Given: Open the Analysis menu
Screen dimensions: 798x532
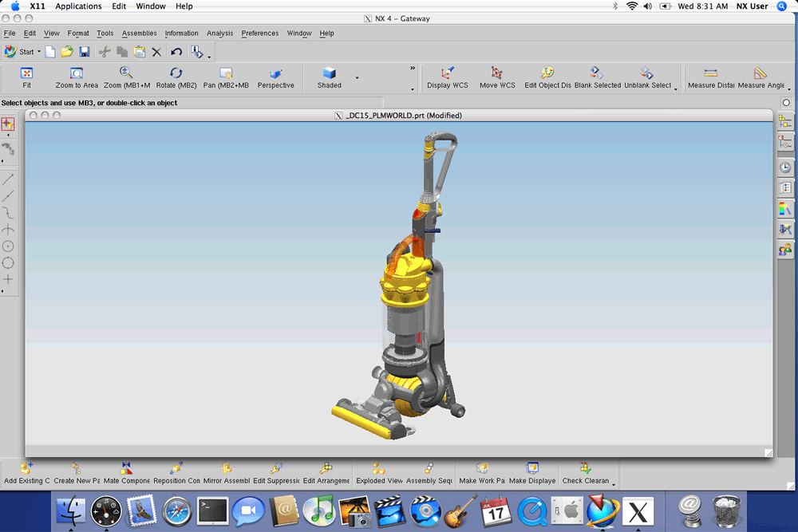Looking at the screenshot, I should pos(220,33).
